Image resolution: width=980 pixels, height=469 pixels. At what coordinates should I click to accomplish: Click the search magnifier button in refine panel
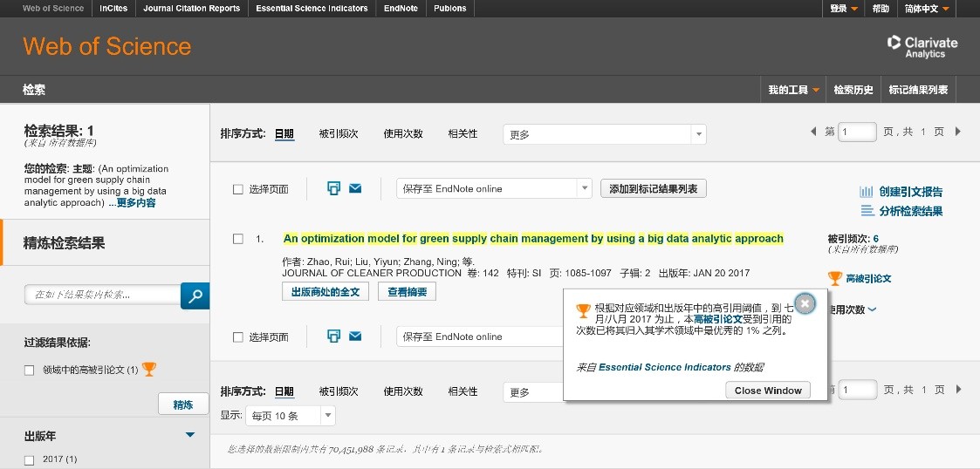tap(195, 296)
